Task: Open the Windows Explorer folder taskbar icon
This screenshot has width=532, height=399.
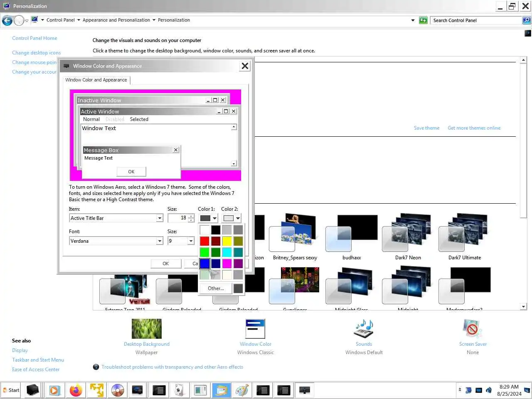Action: coord(222,390)
